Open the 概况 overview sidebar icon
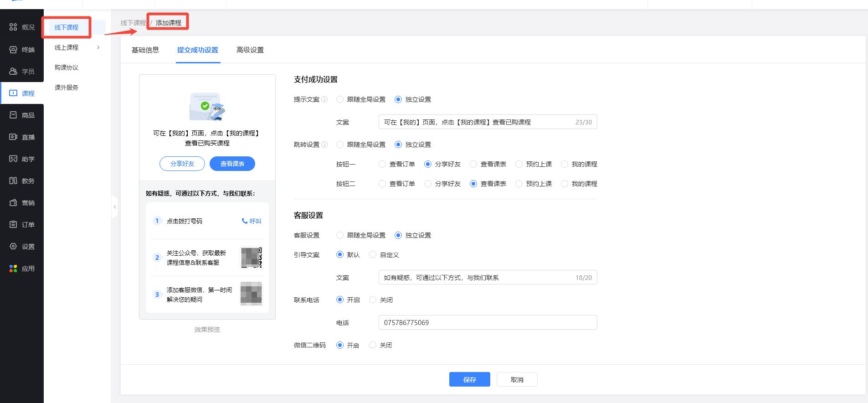The height and width of the screenshot is (403, 868). click(x=13, y=27)
